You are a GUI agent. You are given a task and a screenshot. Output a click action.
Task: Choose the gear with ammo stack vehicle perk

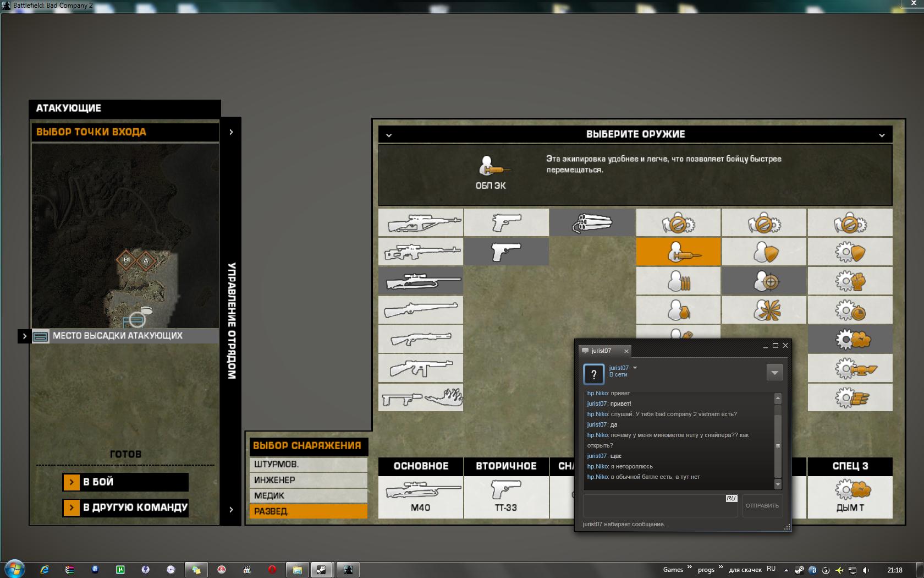[x=850, y=397]
